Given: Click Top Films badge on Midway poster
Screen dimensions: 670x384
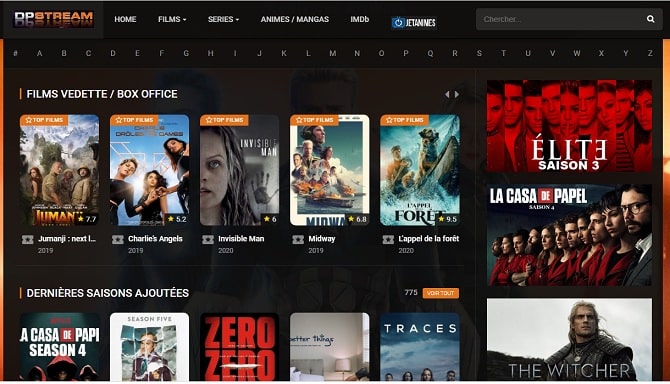Looking at the screenshot, I should tap(314, 120).
